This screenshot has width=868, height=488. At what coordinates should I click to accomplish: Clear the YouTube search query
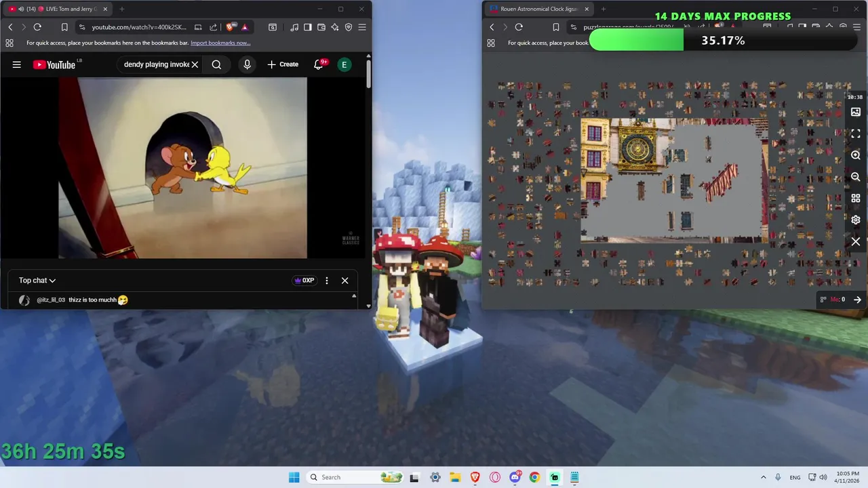click(195, 64)
